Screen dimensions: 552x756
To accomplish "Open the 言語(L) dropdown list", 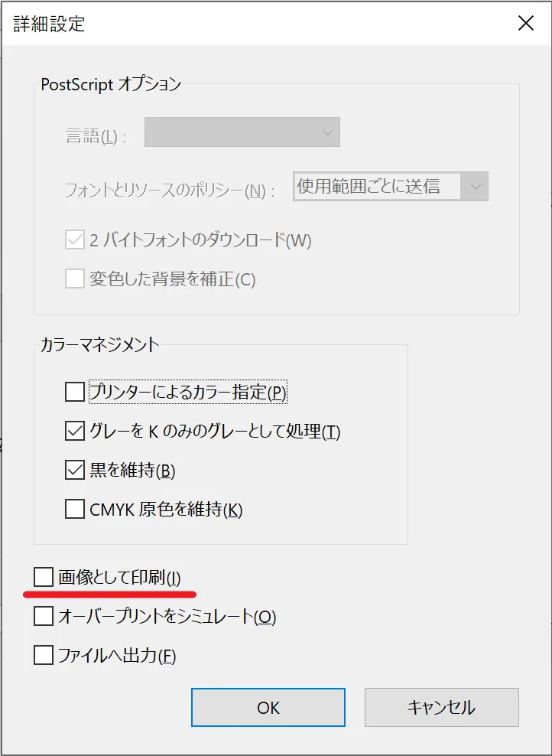I will click(x=242, y=132).
